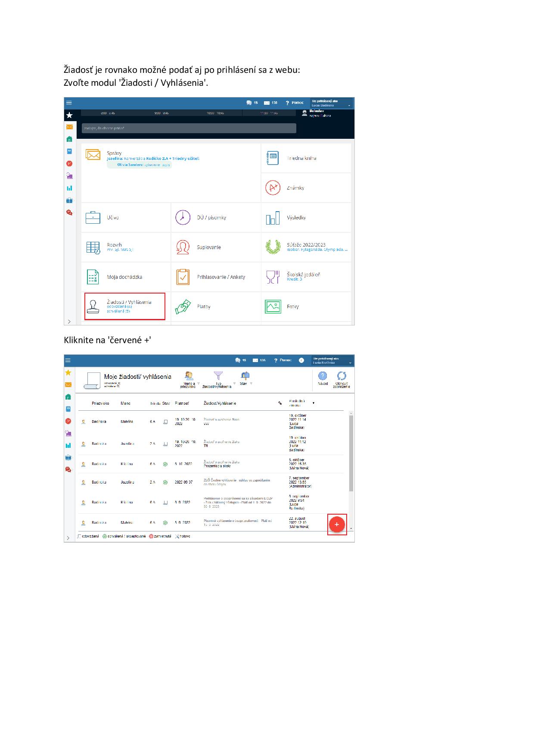
Task: Click the requests list vertical scrollbar
Action: [351, 453]
